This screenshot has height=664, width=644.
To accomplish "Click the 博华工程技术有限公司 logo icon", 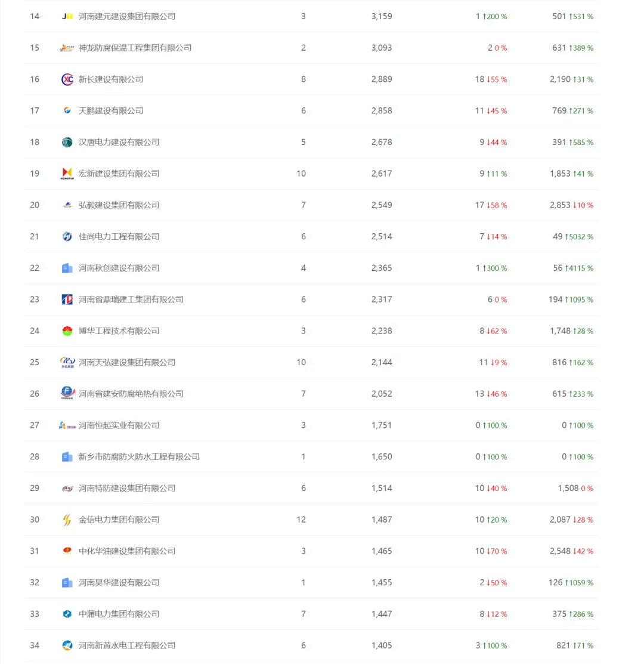I will click(67, 331).
